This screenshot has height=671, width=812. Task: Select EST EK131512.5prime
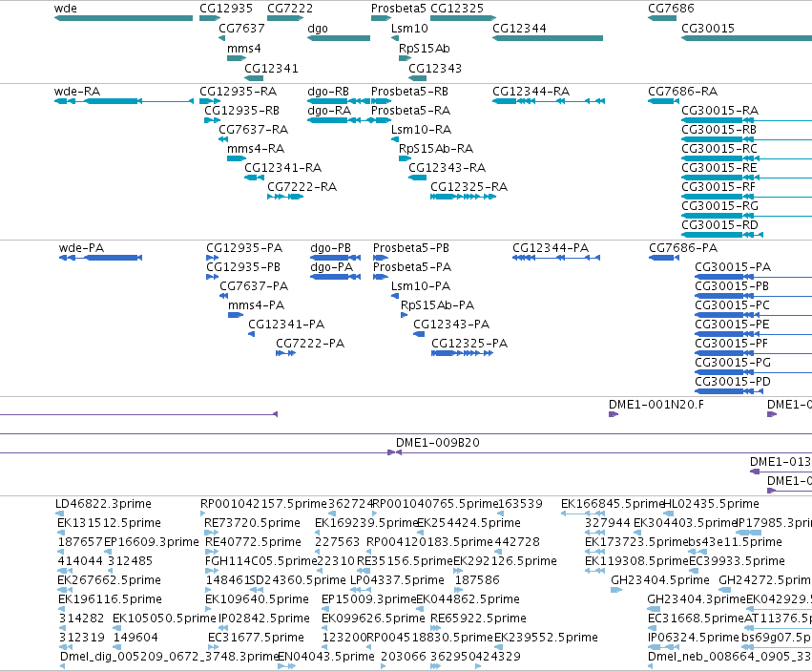[x=61, y=533]
